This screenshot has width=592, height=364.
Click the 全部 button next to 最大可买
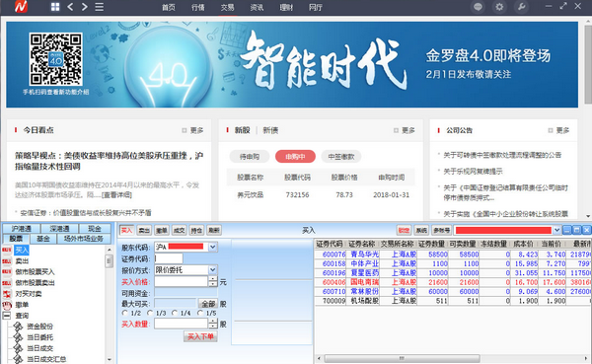208,304
